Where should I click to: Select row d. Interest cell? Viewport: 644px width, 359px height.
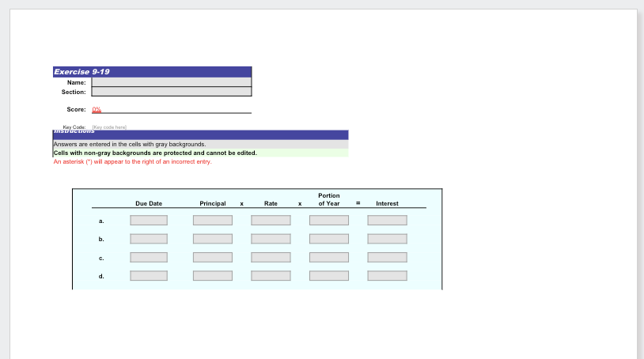[x=388, y=276]
